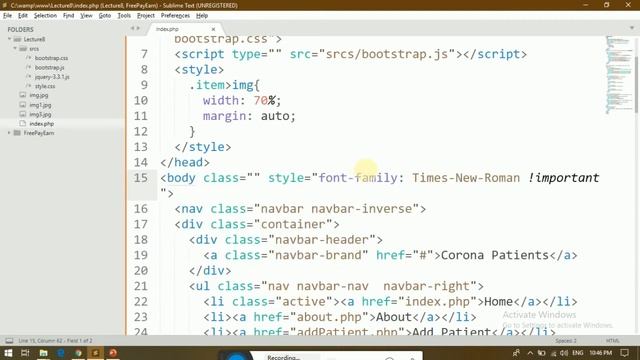Click the minimap code overview

pyautogui.click(x=618, y=75)
